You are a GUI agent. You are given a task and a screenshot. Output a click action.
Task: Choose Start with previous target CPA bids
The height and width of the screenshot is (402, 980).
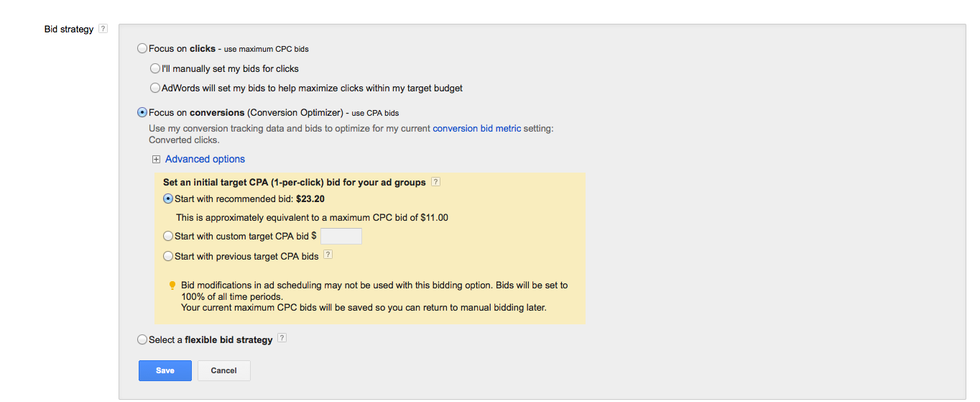168,256
